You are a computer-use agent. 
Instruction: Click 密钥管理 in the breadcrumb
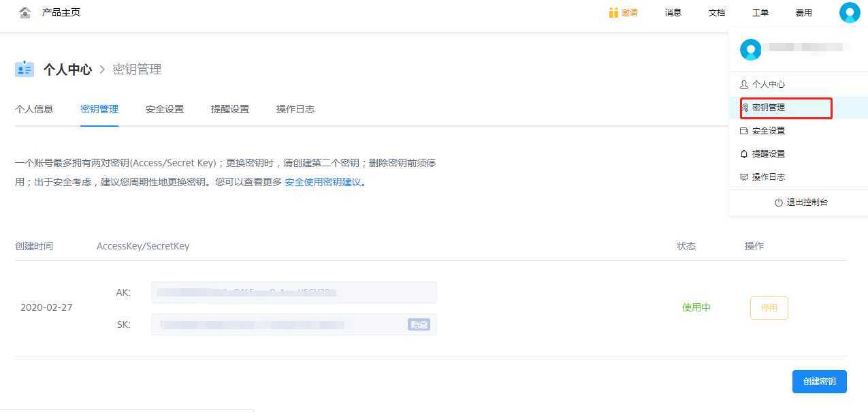(137, 70)
